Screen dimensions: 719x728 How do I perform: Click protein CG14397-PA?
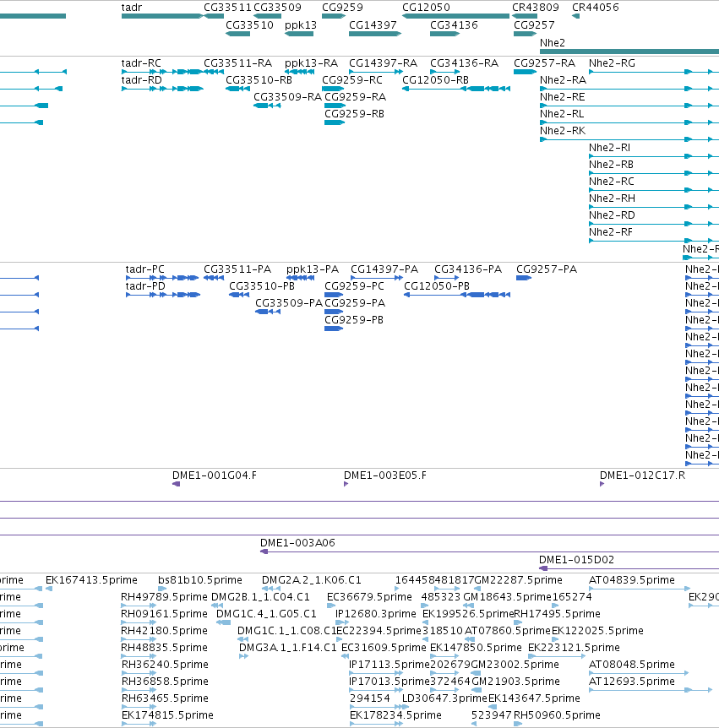[x=384, y=269]
